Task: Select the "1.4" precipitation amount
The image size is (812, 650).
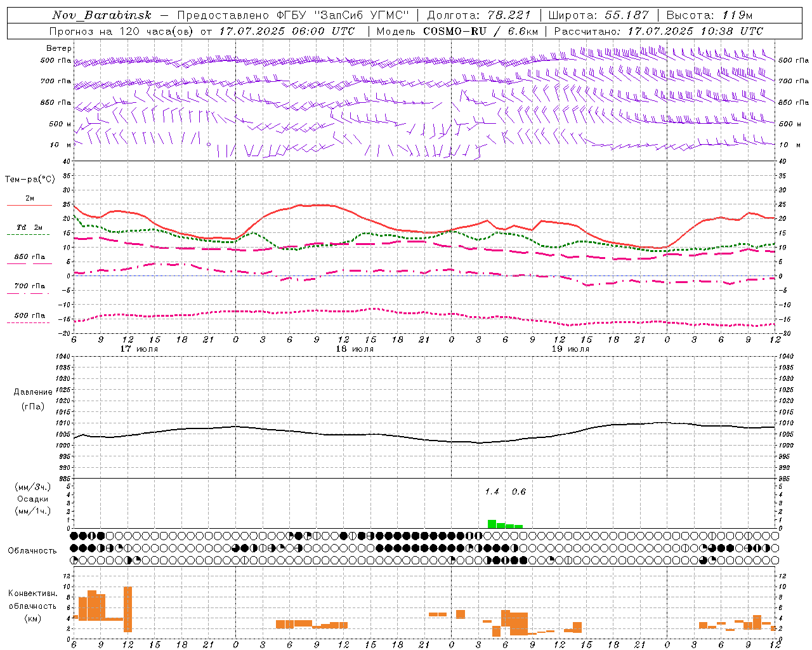Action: point(492,491)
